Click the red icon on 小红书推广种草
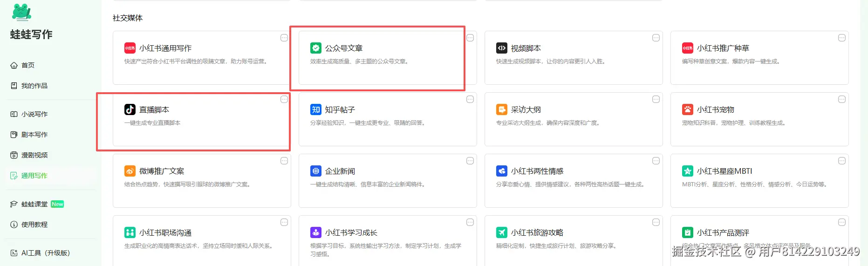The image size is (868, 266). (688, 48)
